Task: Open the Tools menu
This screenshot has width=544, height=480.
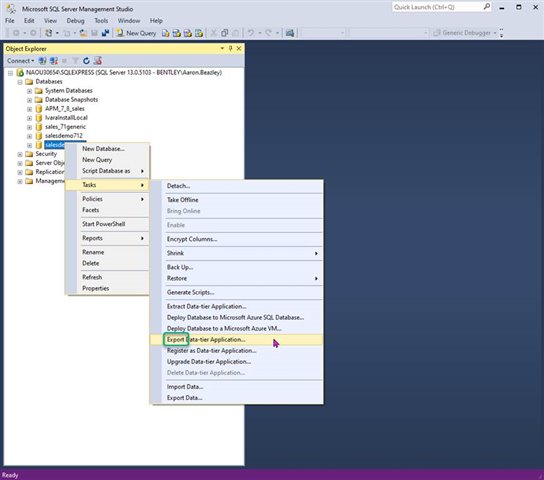Action: (101, 20)
